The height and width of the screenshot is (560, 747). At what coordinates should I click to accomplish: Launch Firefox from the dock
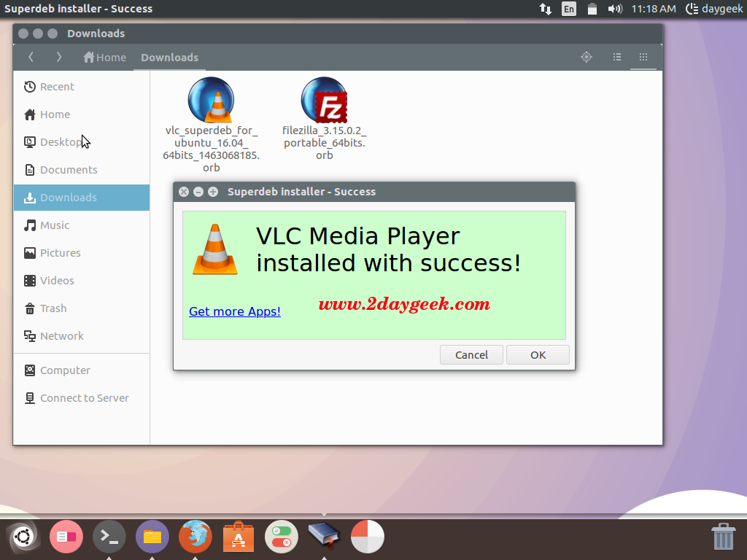pos(196,537)
